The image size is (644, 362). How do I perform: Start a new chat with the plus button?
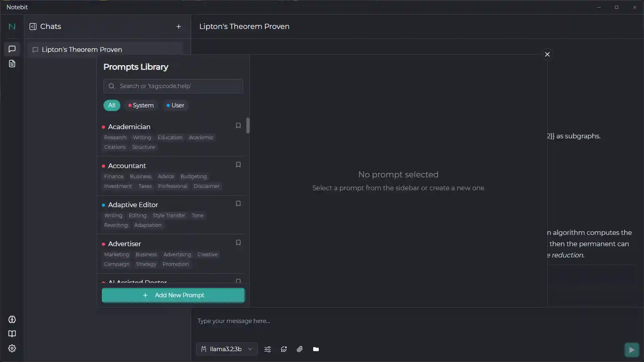tap(179, 27)
